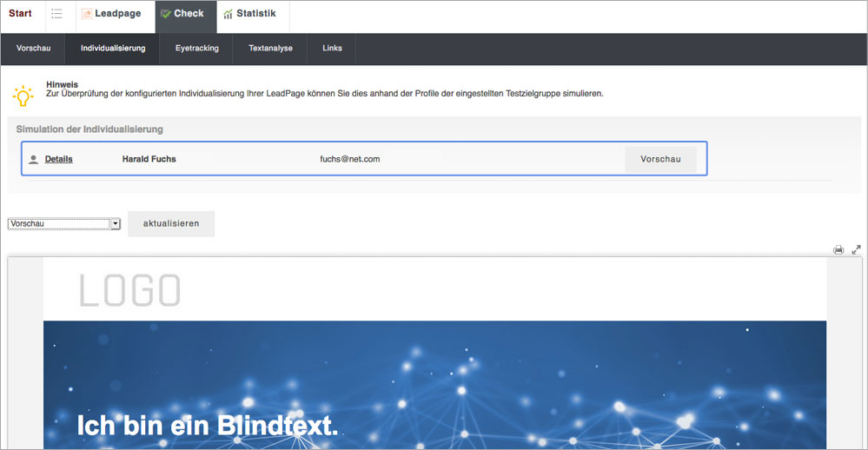Open the Vorschau sub-navigation item
Viewport: 868px width, 450px height.
pyautogui.click(x=33, y=49)
